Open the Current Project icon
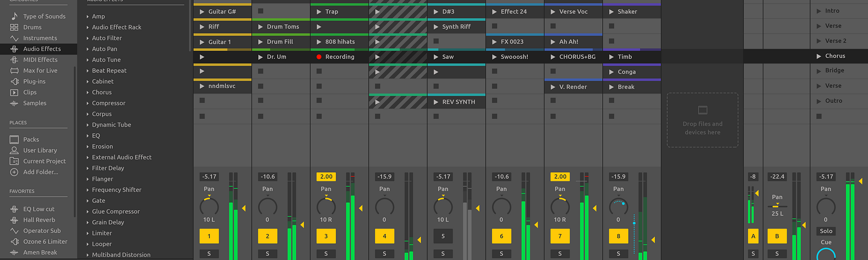The height and width of the screenshot is (260, 868). [x=14, y=161]
